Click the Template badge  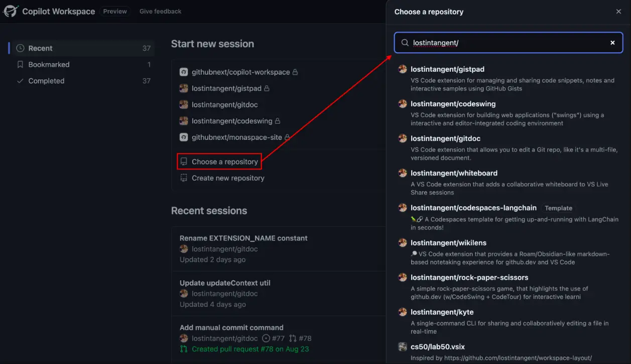558,208
